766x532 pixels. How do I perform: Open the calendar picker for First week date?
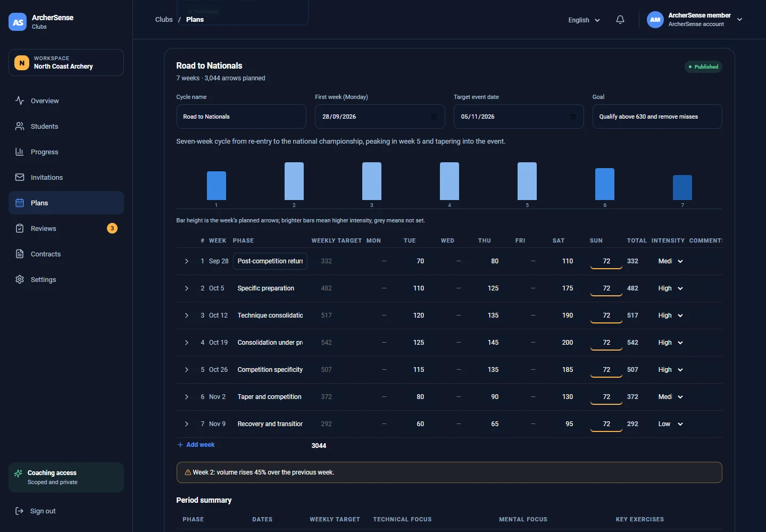[434, 117]
